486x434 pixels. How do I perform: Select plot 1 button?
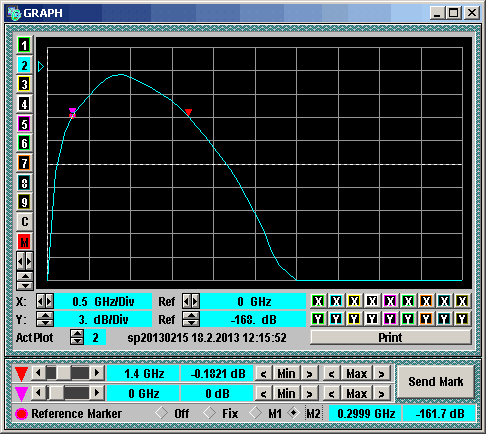click(x=24, y=45)
